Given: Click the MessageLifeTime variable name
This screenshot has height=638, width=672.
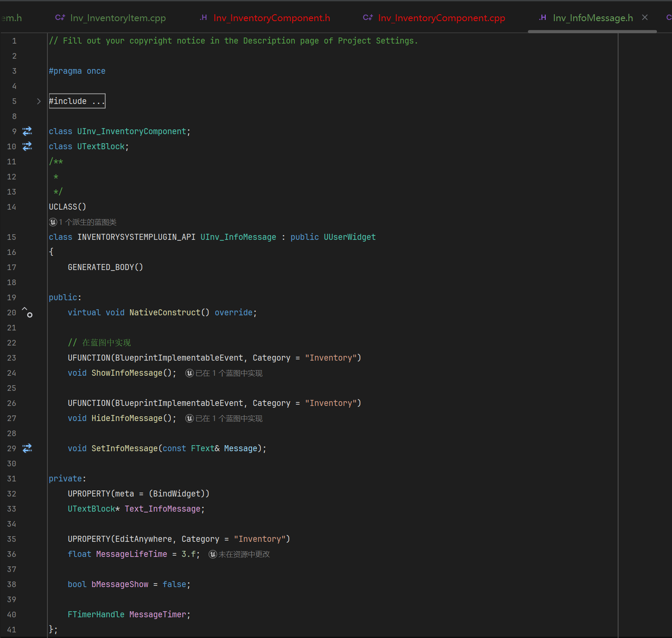Looking at the screenshot, I should pos(131,554).
